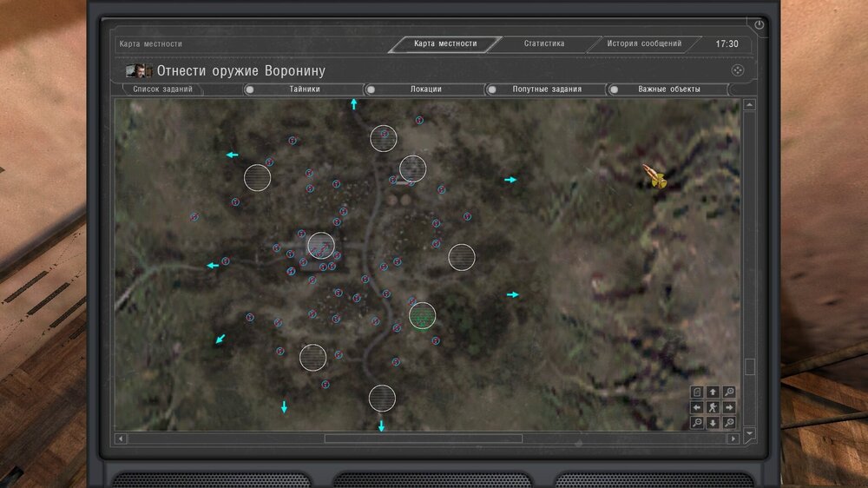The width and height of the screenshot is (868, 488).
Task: Open the Статистика tab
Action: [x=544, y=43]
